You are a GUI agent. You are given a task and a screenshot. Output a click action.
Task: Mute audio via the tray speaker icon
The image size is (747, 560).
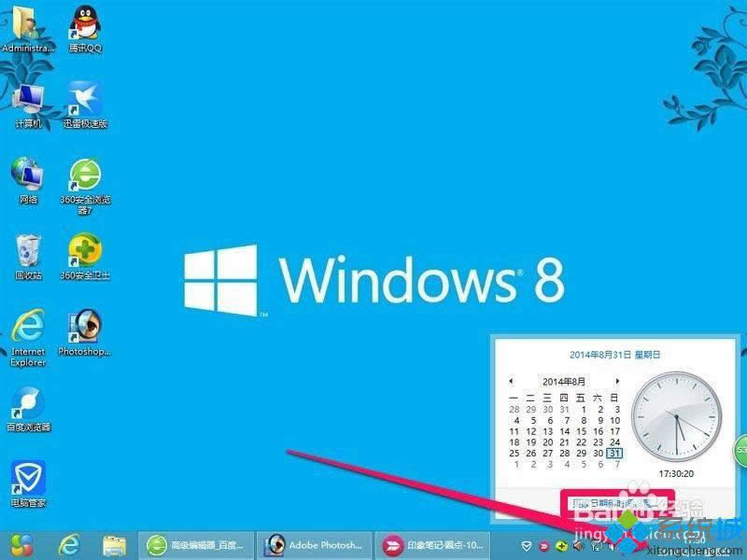click(581, 545)
